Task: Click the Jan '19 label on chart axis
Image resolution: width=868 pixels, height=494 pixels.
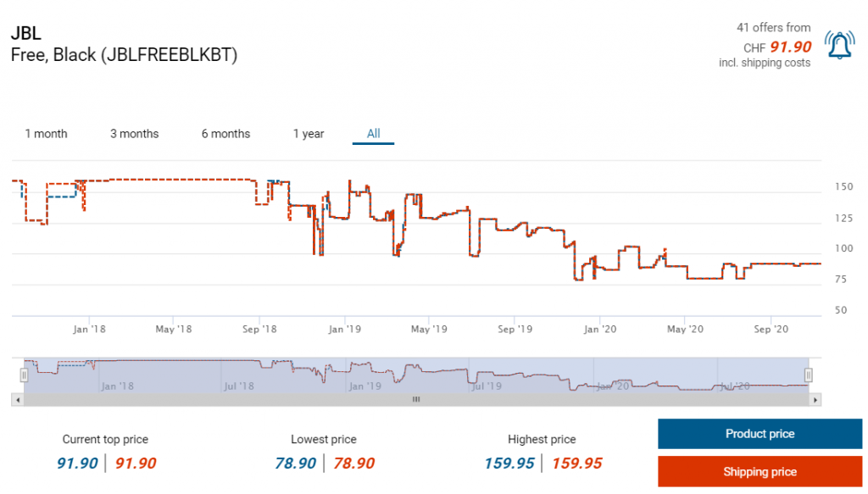Action: 345,329
